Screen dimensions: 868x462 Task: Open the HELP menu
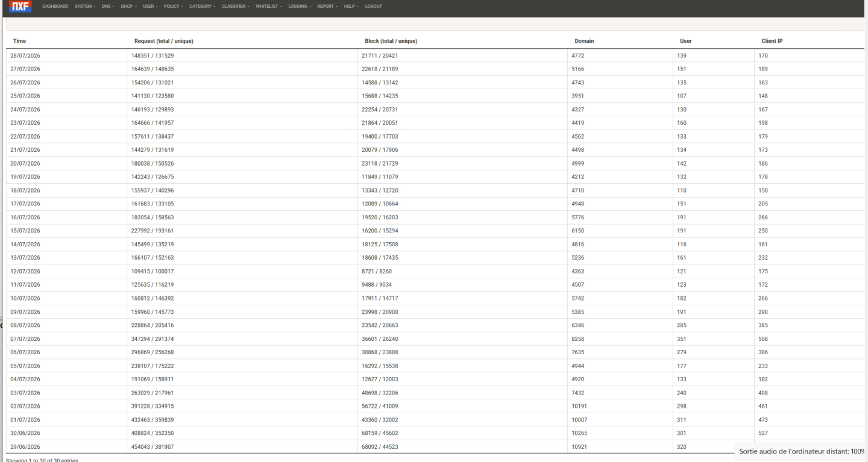tap(351, 7)
